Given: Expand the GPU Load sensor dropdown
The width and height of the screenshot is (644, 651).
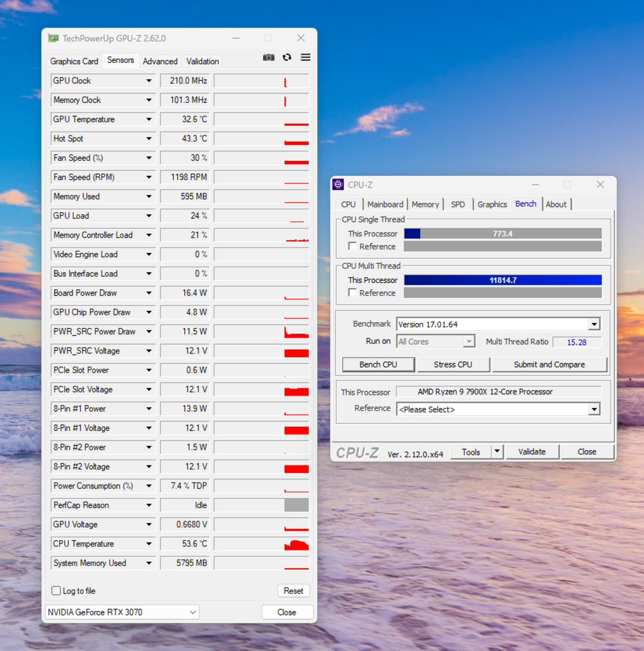Looking at the screenshot, I should pyautogui.click(x=149, y=216).
